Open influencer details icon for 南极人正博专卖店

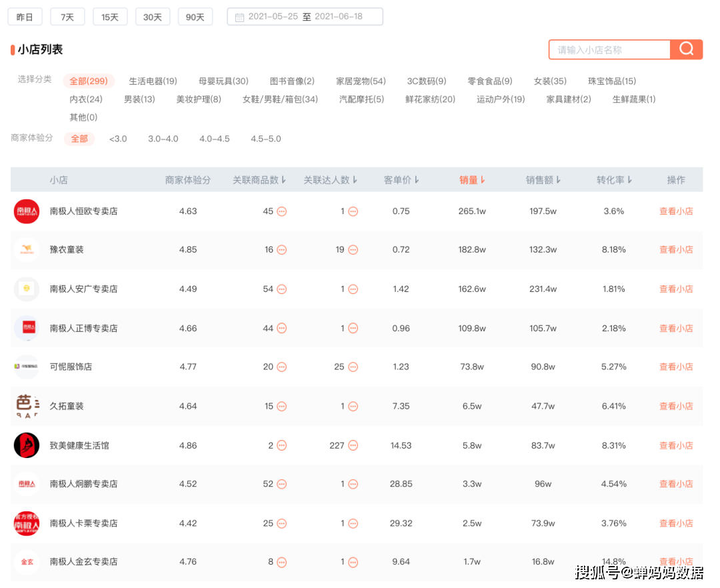click(353, 328)
